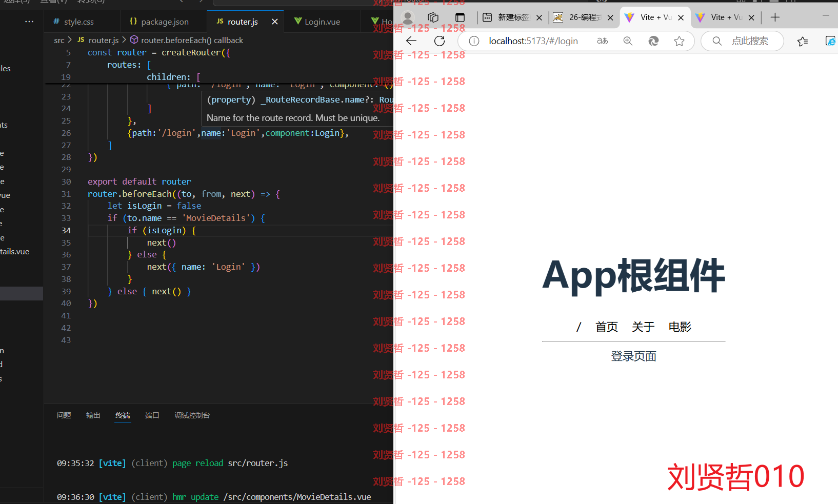Click the 点此搜索 search box
838x504 pixels.
point(742,41)
